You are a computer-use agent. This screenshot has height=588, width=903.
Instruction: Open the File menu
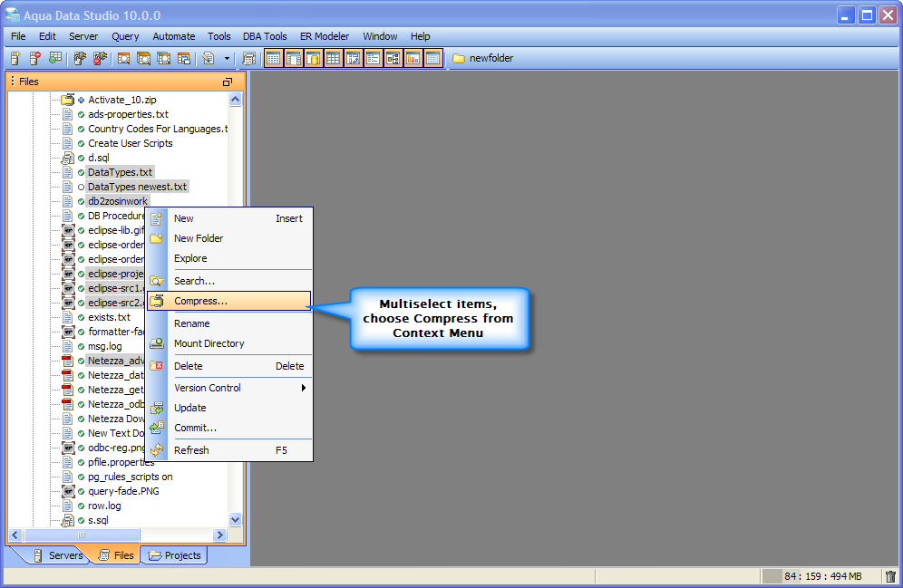click(18, 36)
